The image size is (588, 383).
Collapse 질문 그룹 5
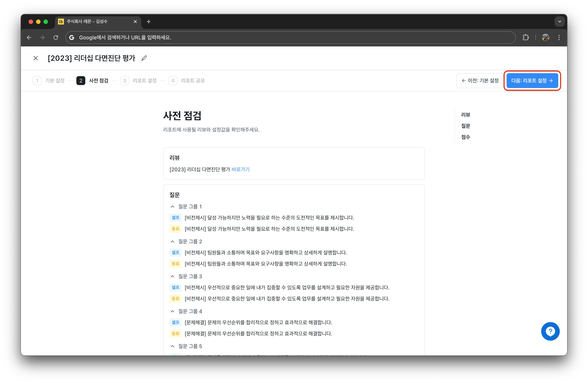click(172, 346)
